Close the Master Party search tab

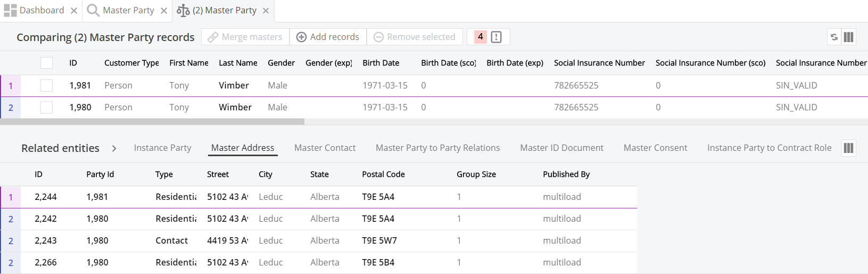[164, 11]
